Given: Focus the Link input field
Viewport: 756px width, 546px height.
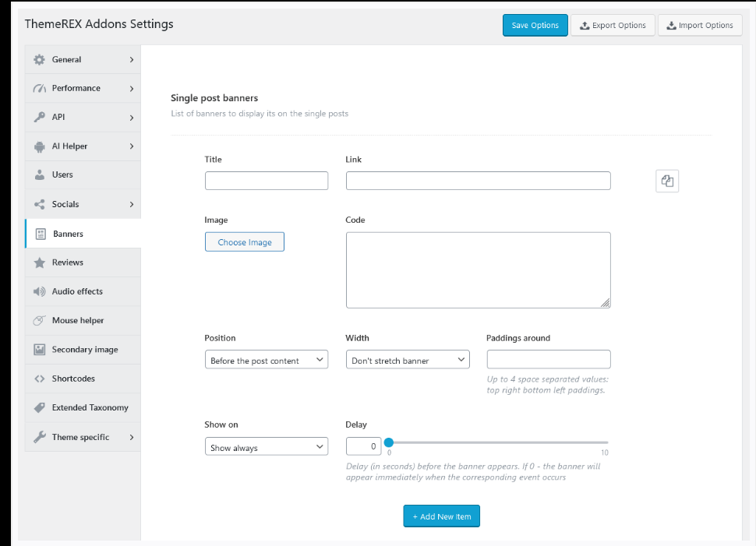Looking at the screenshot, I should point(479,181).
